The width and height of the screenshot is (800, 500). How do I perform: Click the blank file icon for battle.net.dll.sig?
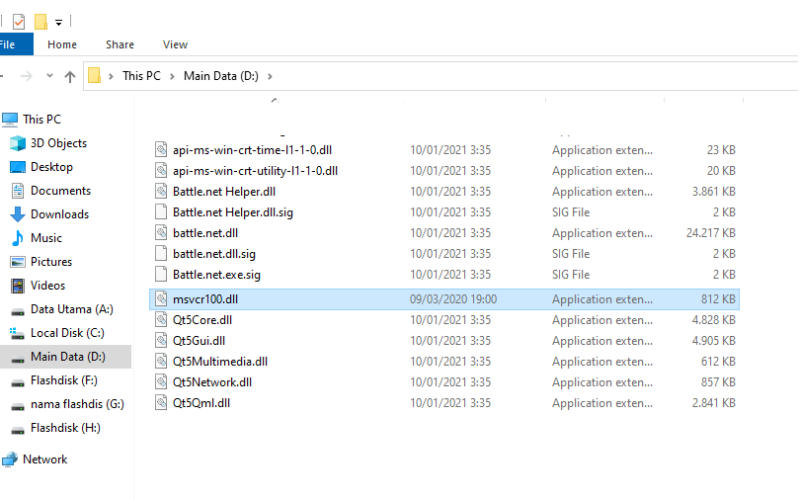(x=161, y=254)
